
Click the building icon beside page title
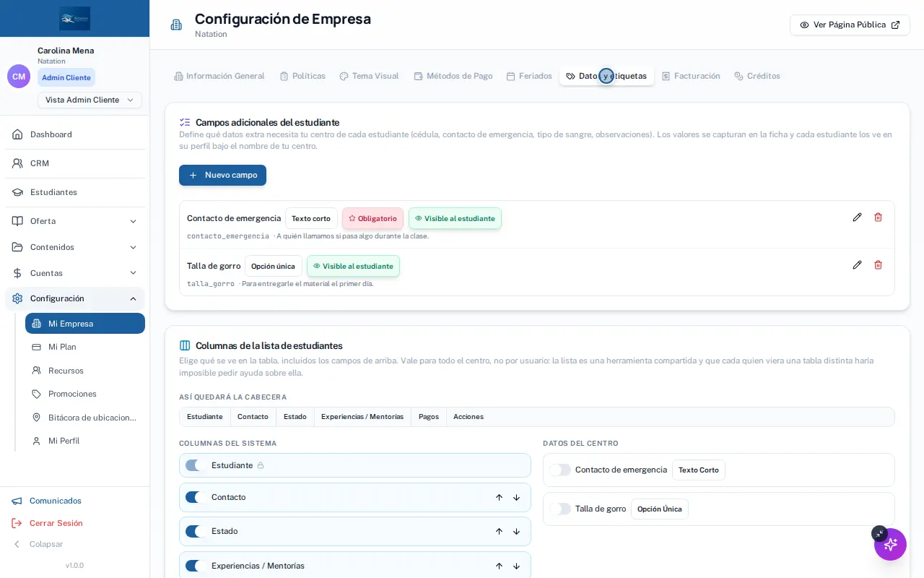tap(176, 25)
